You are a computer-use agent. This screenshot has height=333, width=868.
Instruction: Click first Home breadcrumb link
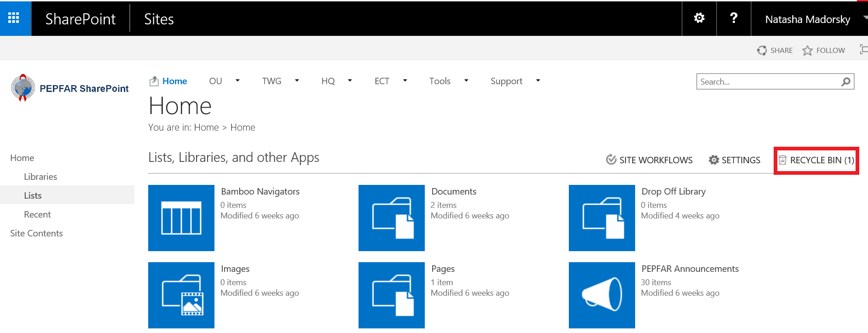click(x=206, y=127)
